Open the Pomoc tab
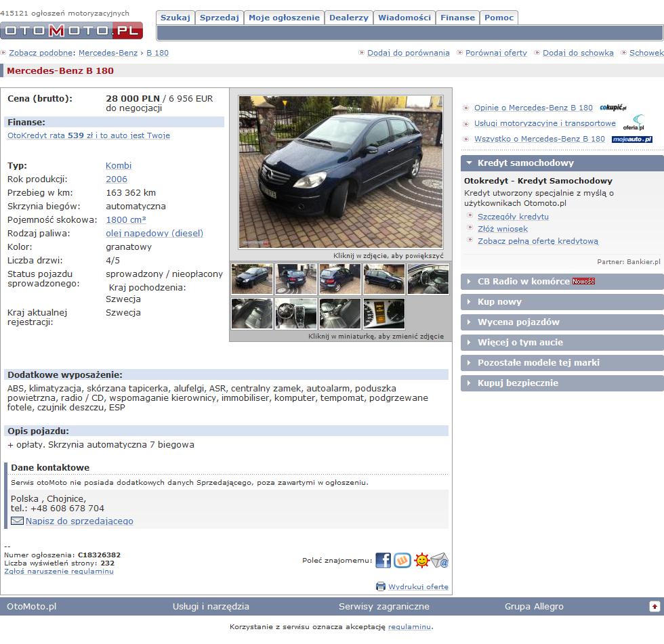 pyautogui.click(x=499, y=18)
